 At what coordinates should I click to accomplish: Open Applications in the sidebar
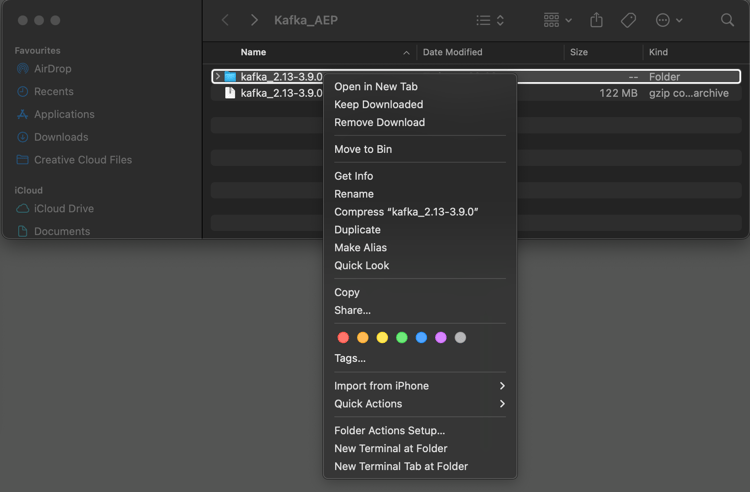55,114
